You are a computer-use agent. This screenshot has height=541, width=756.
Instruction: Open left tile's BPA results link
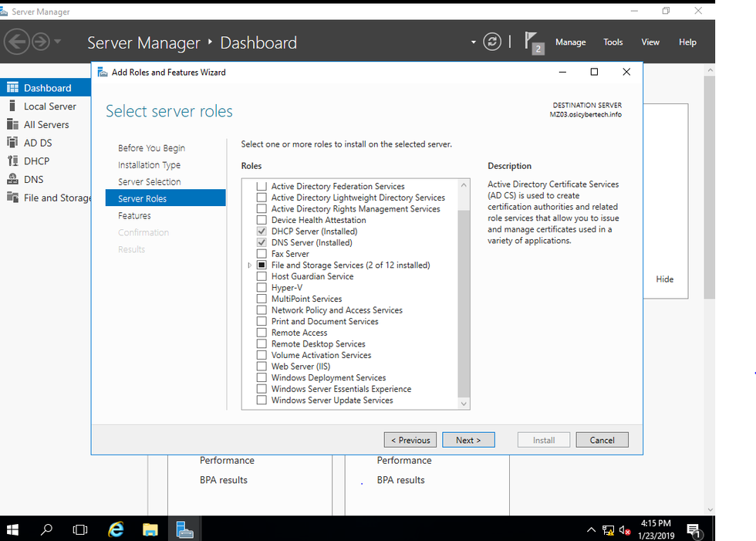[224, 480]
